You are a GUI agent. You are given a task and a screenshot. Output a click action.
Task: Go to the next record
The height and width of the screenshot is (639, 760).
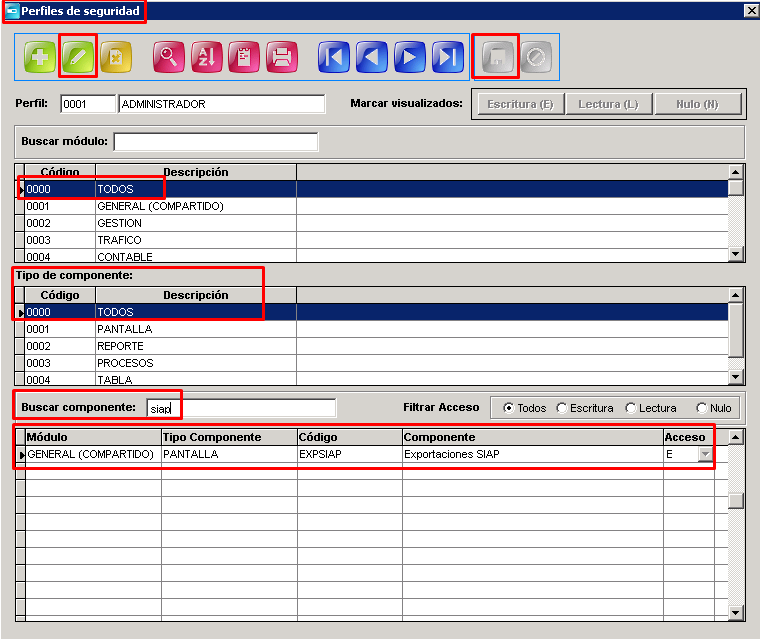coord(410,57)
